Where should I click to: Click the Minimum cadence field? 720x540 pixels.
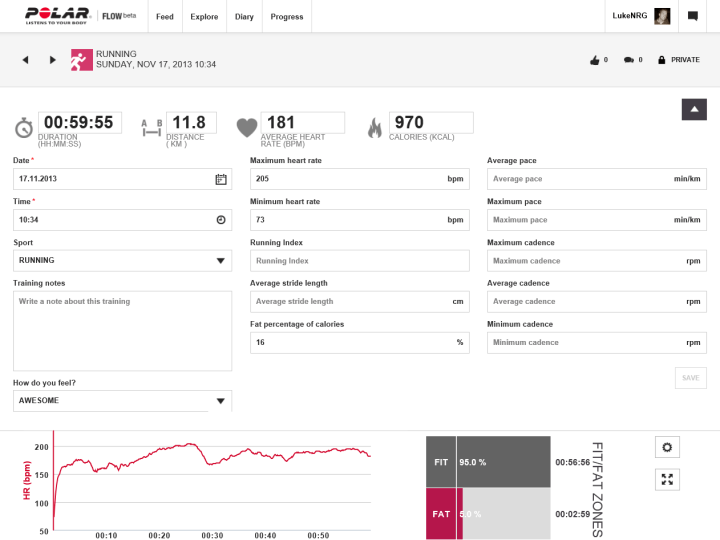click(x=596, y=343)
